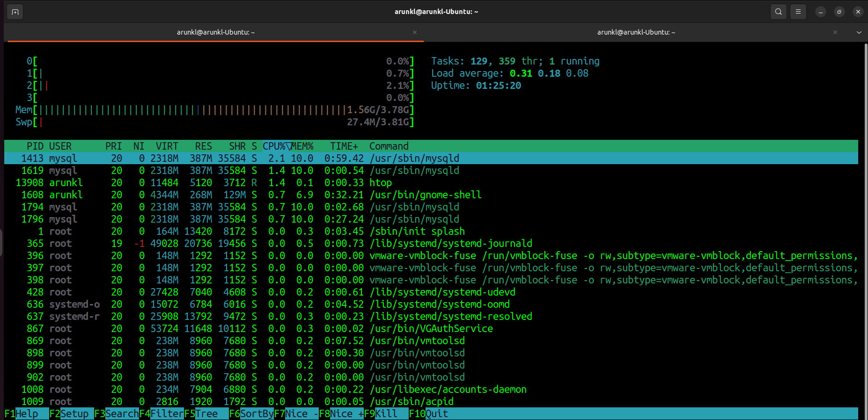Click F8 Nice + in footer
868x420 pixels.
tap(341, 413)
